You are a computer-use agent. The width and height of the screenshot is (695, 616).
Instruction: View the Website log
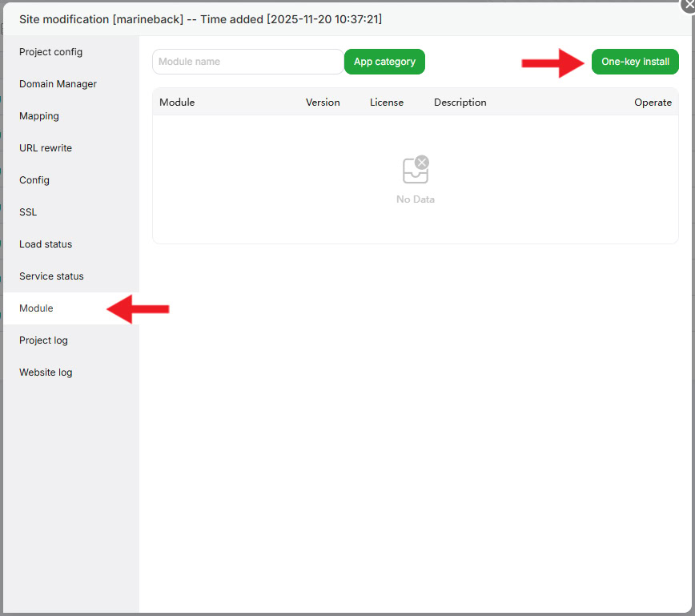tap(46, 372)
